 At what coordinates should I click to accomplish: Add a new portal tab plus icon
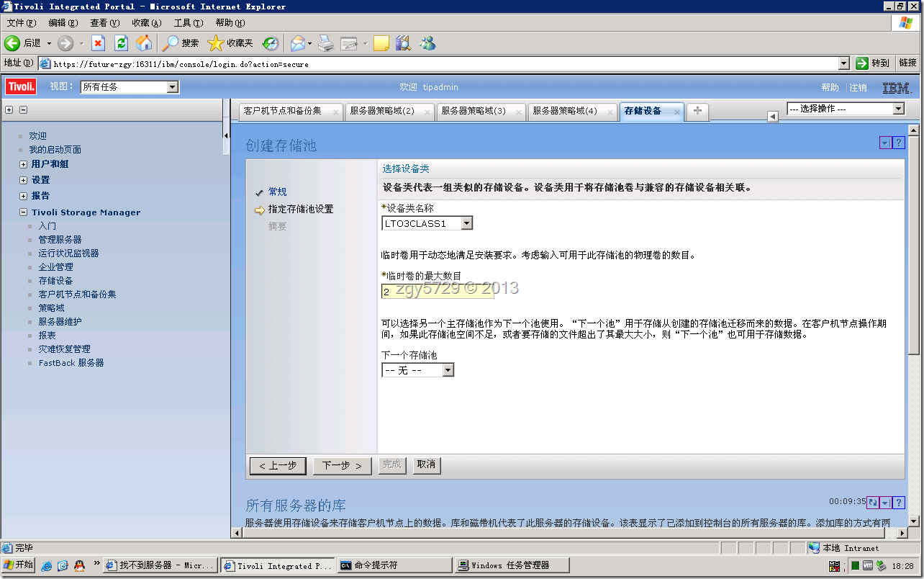coord(697,111)
